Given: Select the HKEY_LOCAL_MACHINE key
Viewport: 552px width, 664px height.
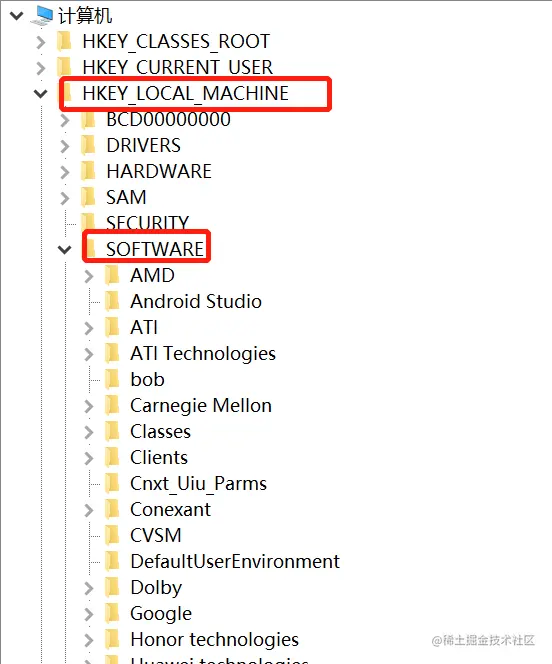Looking at the screenshot, I should (185, 93).
